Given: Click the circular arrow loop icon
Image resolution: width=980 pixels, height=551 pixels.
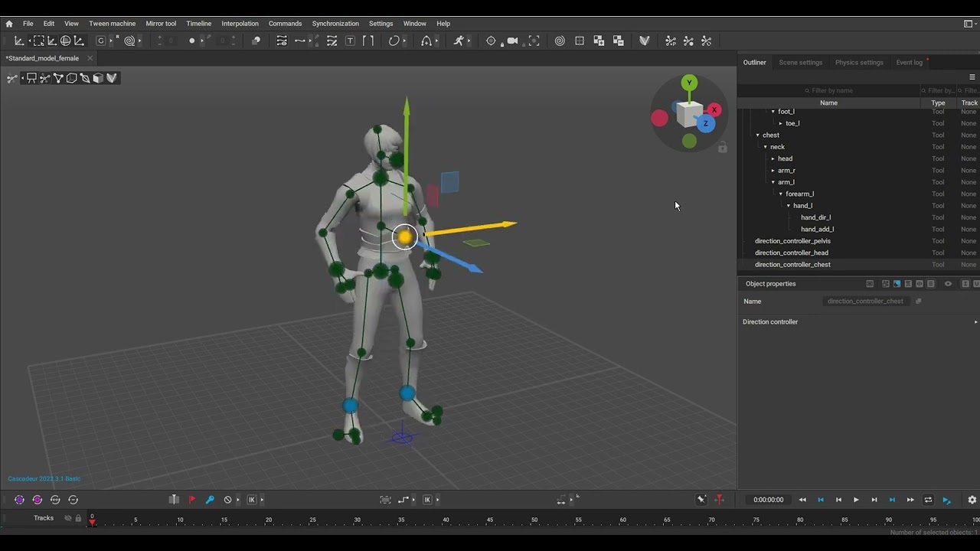Looking at the screenshot, I should [394, 41].
